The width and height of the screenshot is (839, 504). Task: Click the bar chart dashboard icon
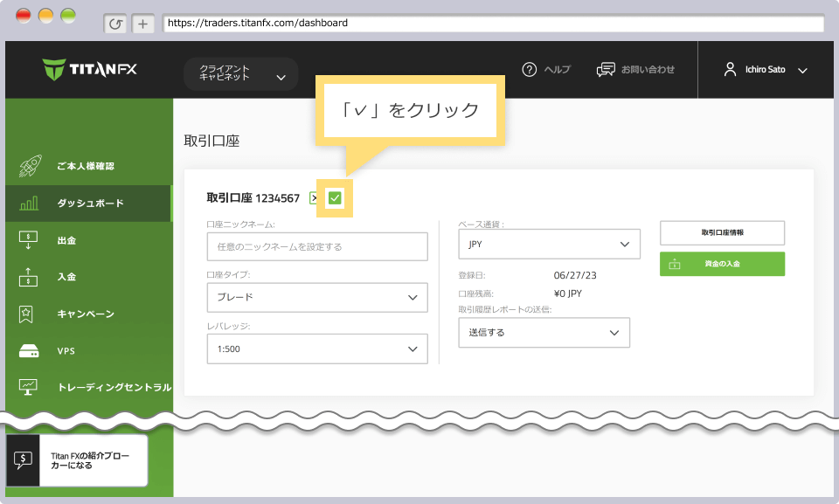[x=29, y=204]
